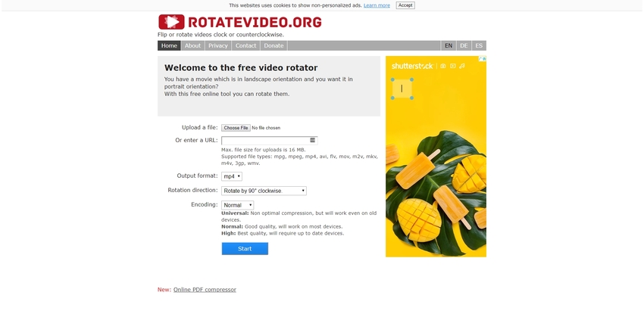Switch language to ES
The height and width of the screenshot is (314, 644).
479,46
